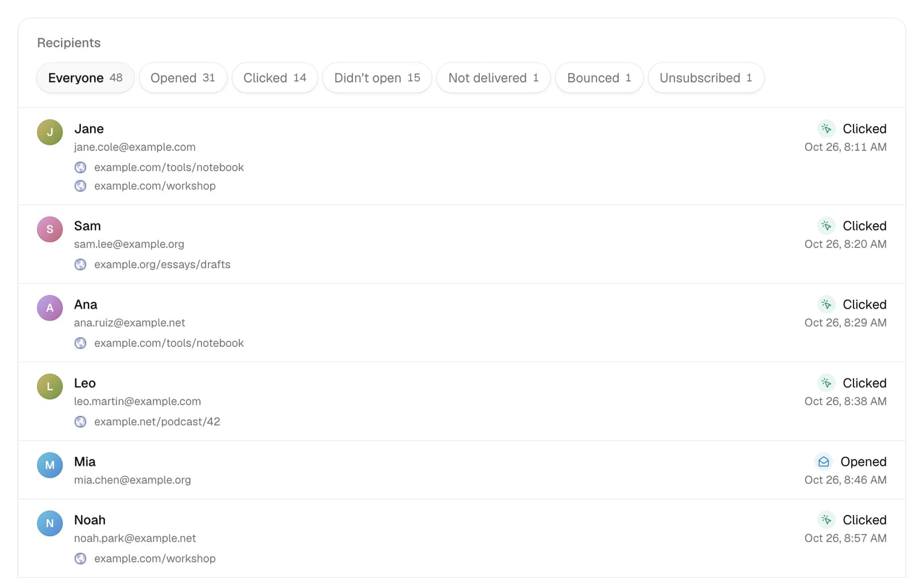Viewport: 924px width, 578px height.
Task: Click email ana.ruiz@example.net
Action: coord(129,323)
